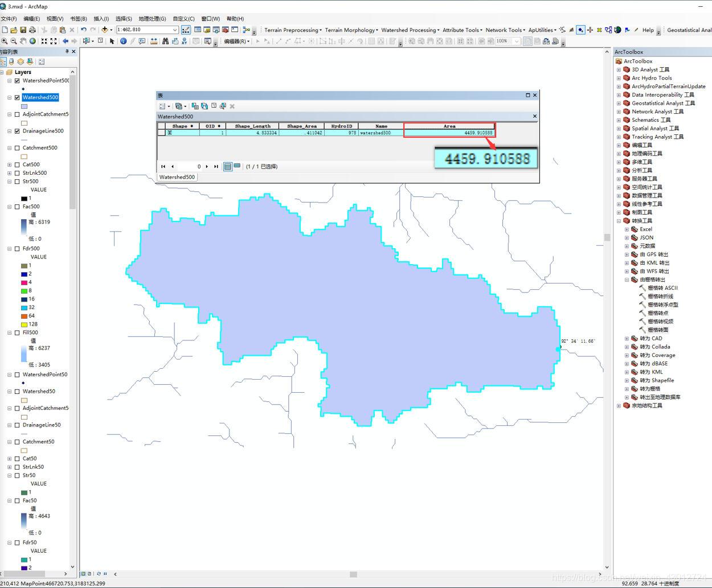Open the Watershed Processing menu

(410, 30)
